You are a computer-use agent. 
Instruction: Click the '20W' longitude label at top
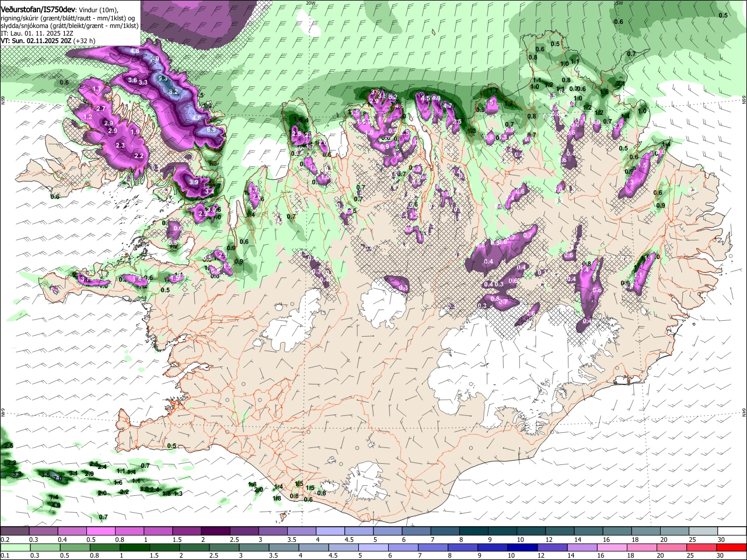tap(310, 3)
